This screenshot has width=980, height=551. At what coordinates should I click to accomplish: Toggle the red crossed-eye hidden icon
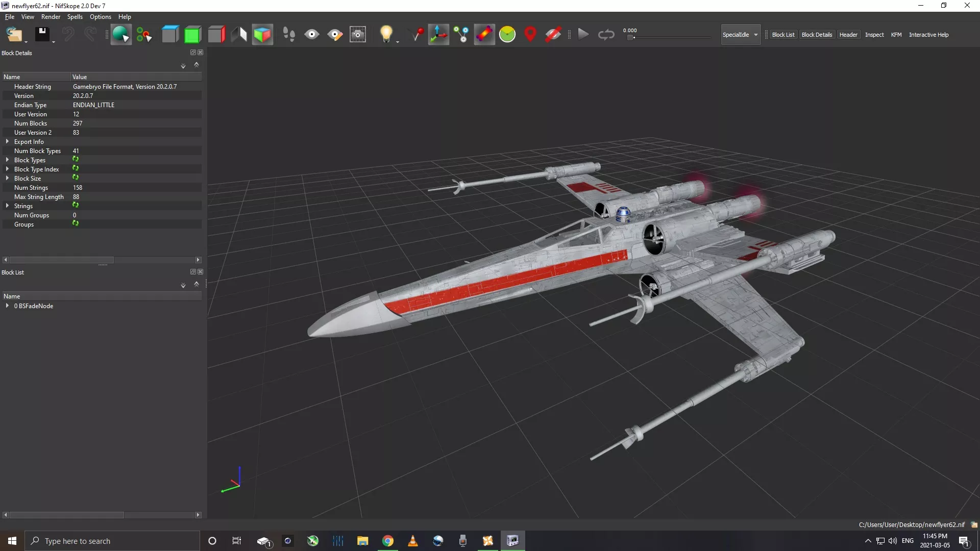(x=553, y=35)
